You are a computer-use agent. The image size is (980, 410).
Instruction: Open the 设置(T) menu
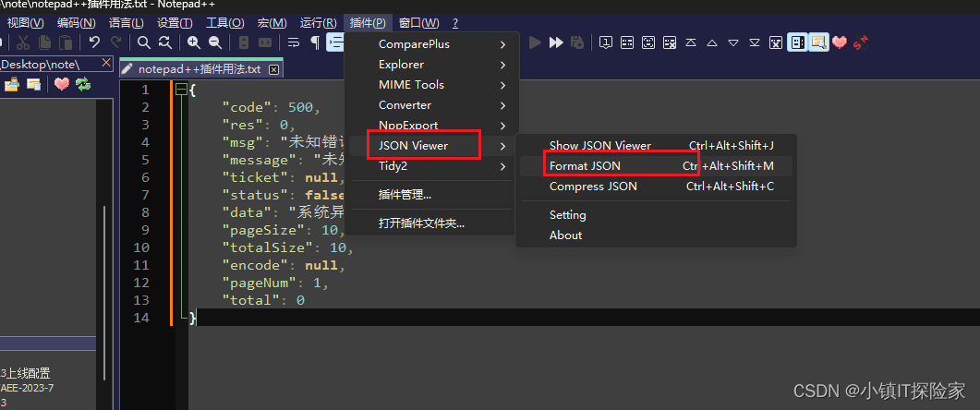coord(175,23)
